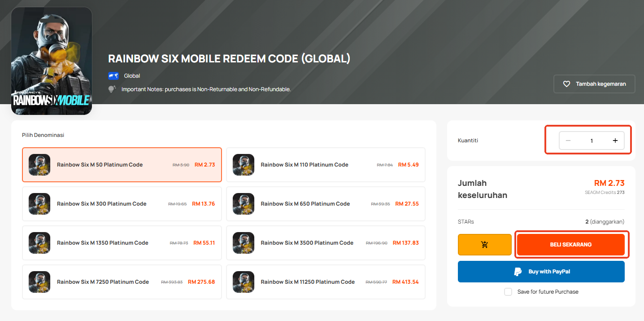Click Buy with PayPal button

tap(541, 272)
